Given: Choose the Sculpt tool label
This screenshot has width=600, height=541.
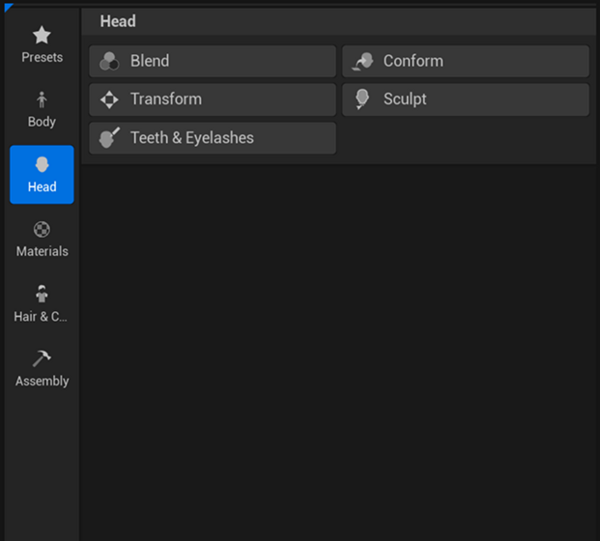Looking at the screenshot, I should (405, 99).
